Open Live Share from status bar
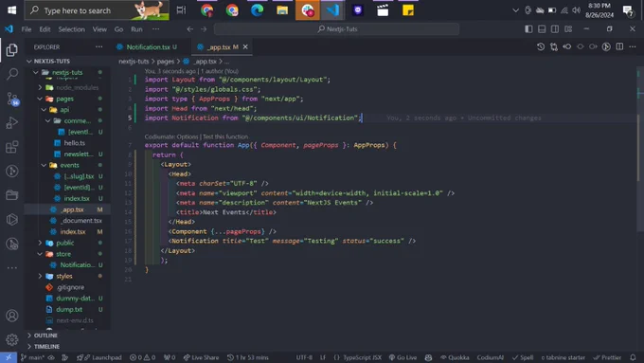The width and height of the screenshot is (644, 363). pos(201,357)
